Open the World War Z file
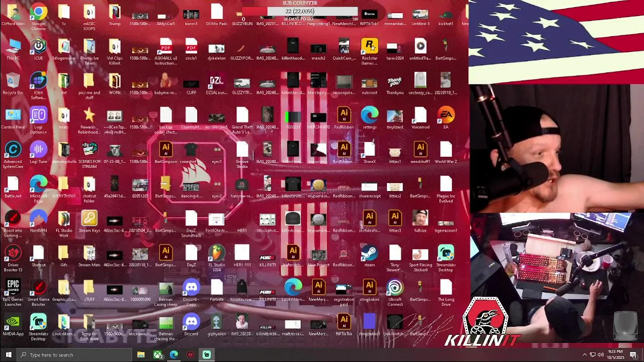 (x=446, y=153)
